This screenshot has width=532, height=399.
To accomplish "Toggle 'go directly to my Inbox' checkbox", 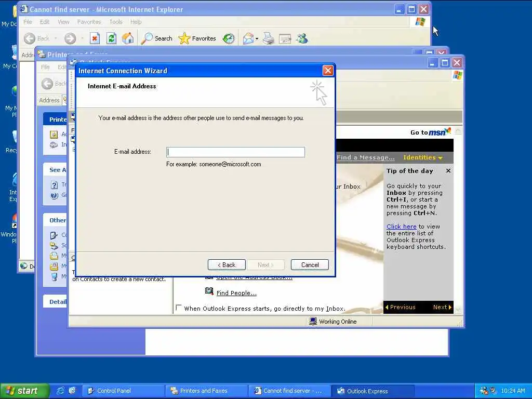I will click(179, 308).
